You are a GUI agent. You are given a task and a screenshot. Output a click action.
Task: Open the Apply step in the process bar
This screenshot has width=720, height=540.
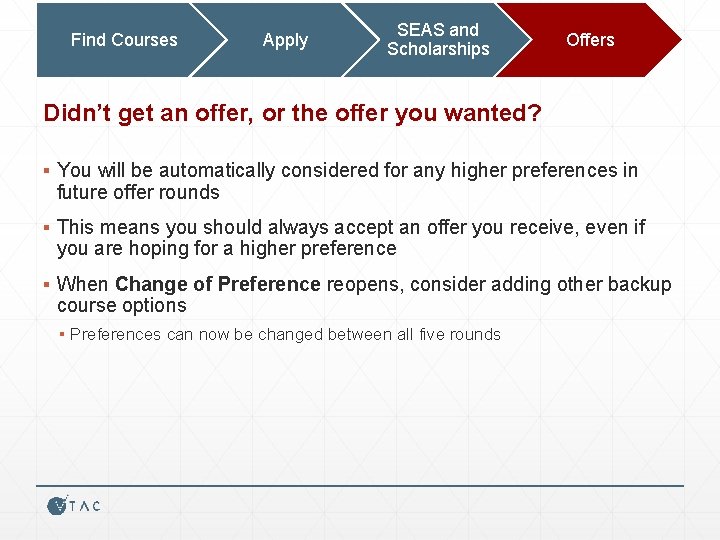coord(285,40)
